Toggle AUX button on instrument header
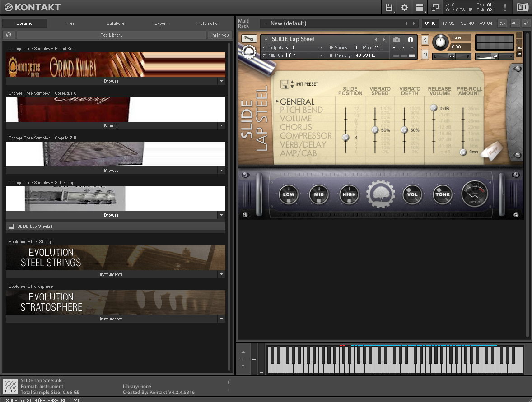The image size is (532, 402). pyautogui.click(x=519, y=48)
